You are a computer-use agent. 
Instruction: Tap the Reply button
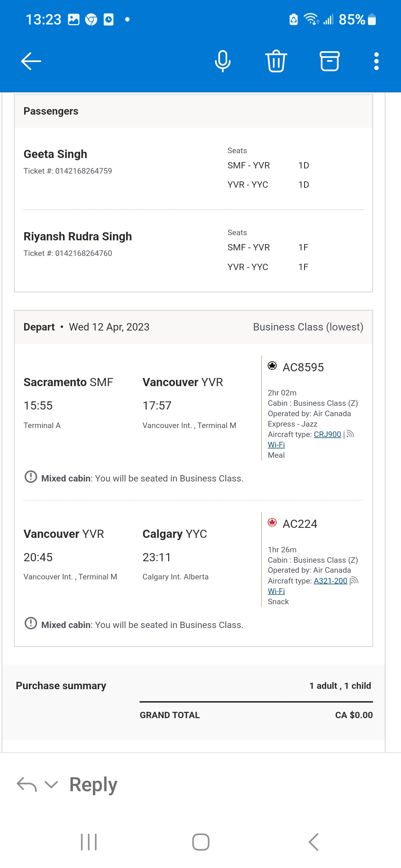click(93, 785)
